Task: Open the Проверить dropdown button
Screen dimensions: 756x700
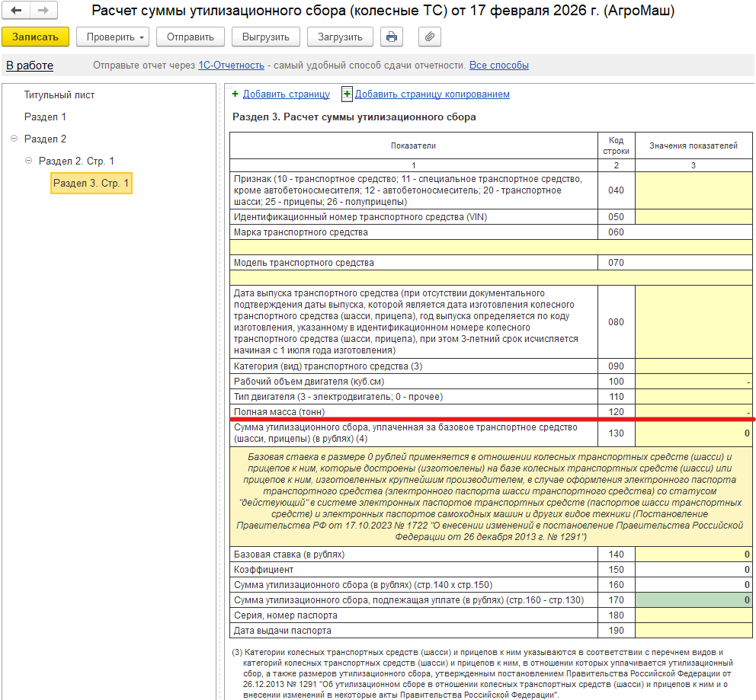Action: [x=111, y=37]
